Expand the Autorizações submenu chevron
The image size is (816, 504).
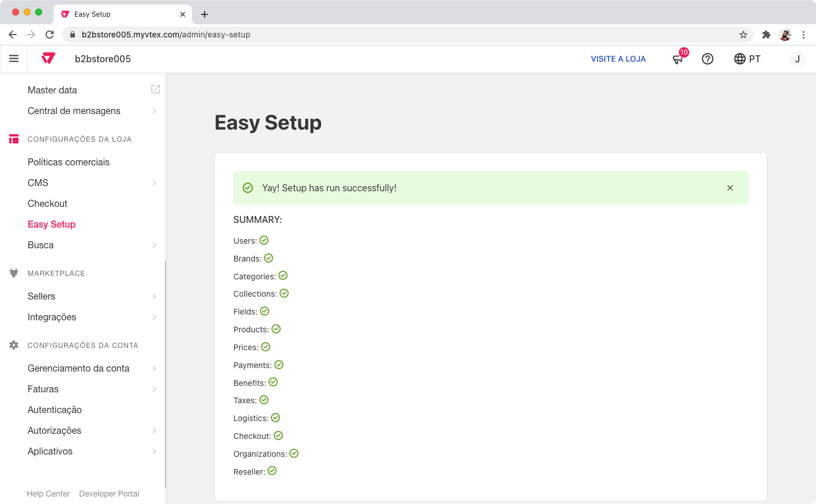pyautogui.click(x=154, y=430)
